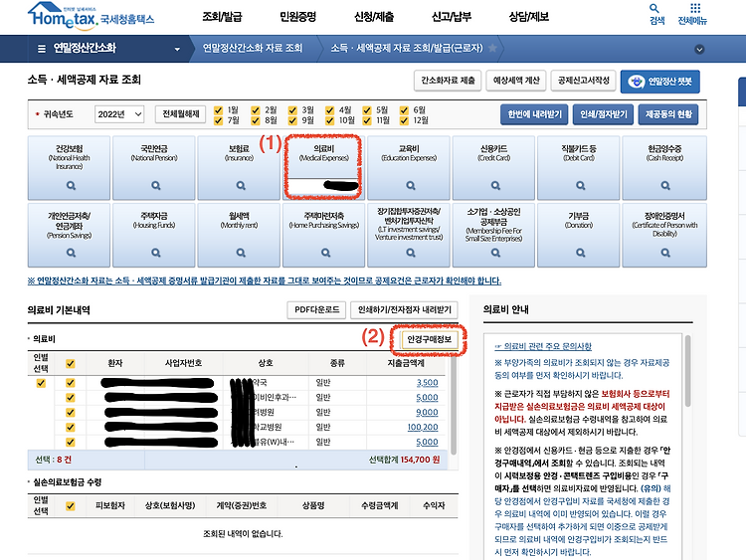Click 인쇄하기/전자점자 내려받기 button
This screenshot has height=560, width=746.
coord(405,309)
